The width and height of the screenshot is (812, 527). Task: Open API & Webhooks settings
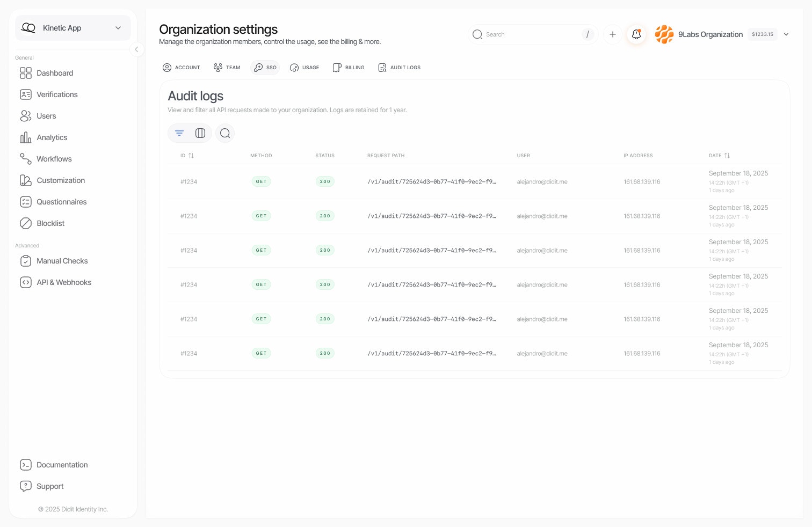(x=64, y=282)
